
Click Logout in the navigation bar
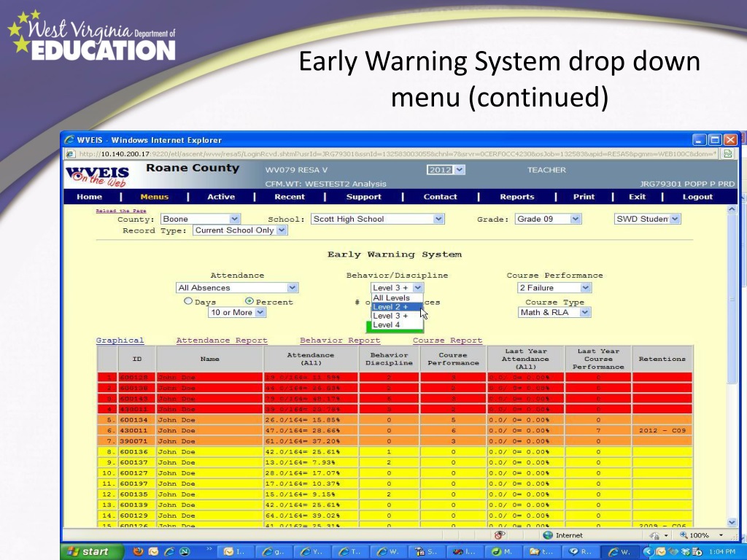pyautogui.click(x=697, y=197)
